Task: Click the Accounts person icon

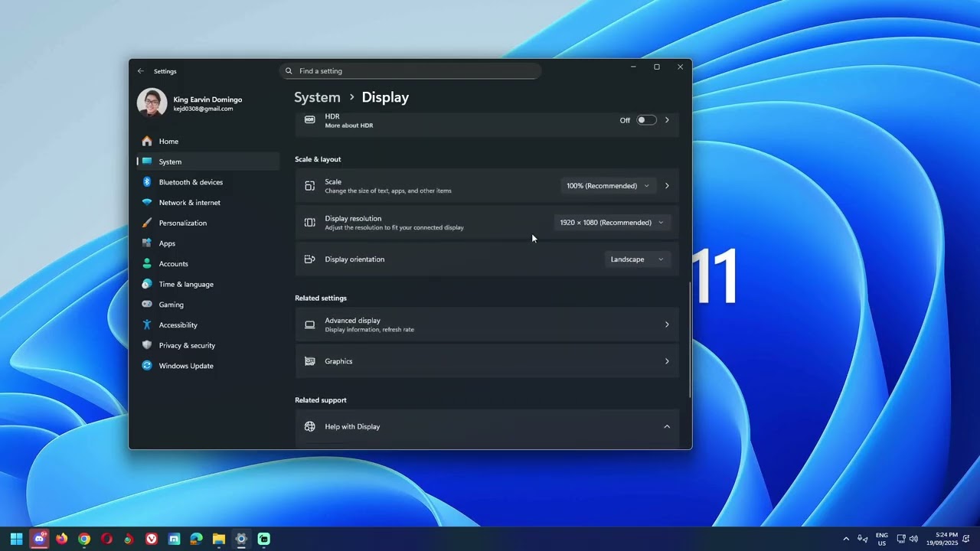Action: click(147, 264)
